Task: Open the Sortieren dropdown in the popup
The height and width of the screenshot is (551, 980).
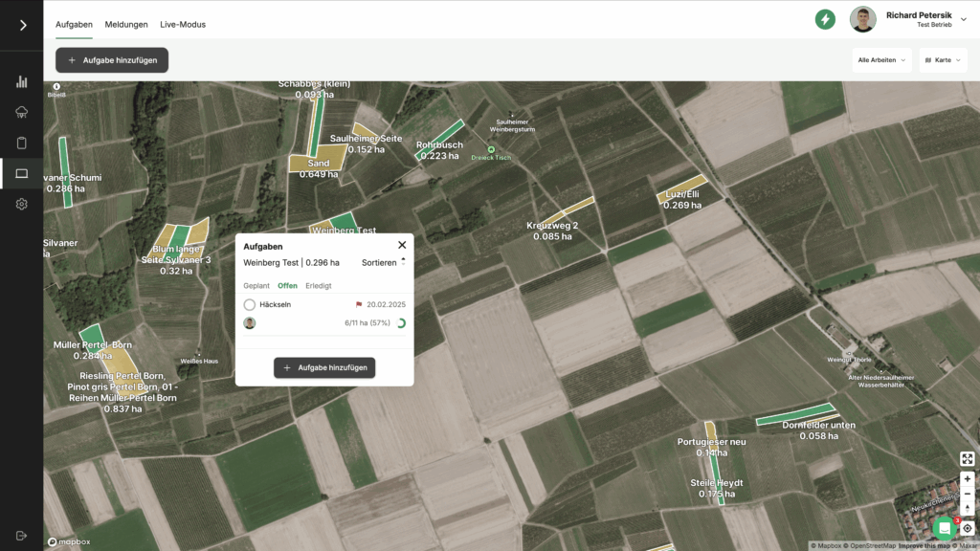Action: tap(383, 262)
